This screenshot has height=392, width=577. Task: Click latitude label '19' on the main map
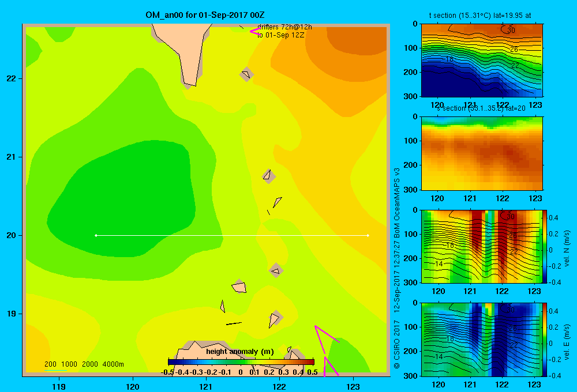pos(11,314)
